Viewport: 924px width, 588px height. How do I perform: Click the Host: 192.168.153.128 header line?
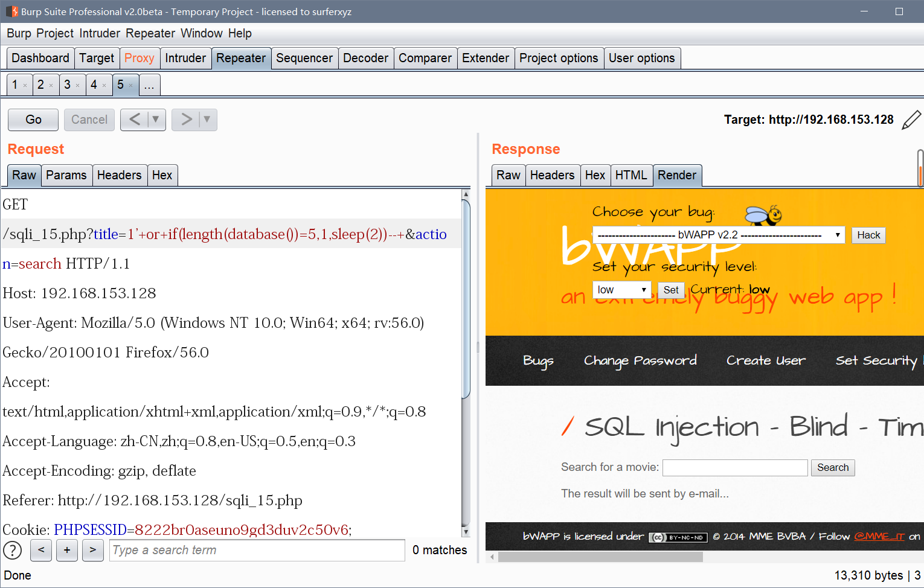pyautogui.click(x=80, y=293)
